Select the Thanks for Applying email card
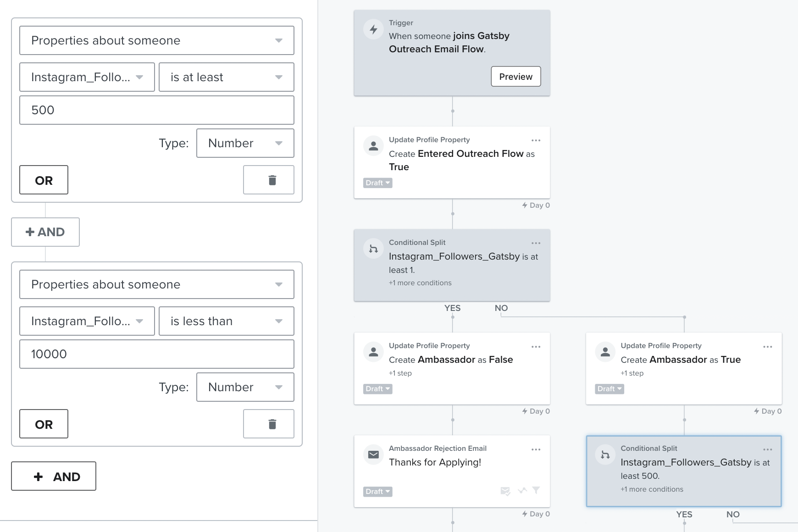The height and width of the screenshot is (532, 798). pos(452,471)
